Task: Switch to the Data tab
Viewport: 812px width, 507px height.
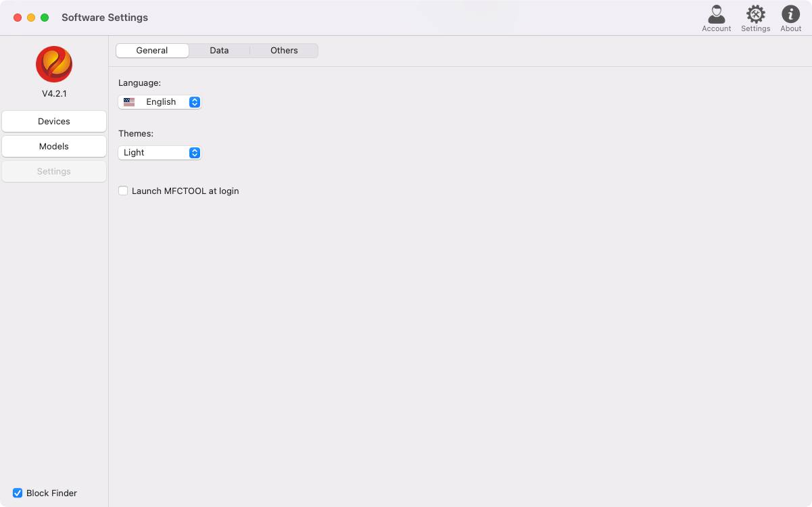Action: click(x=219, y=51)
